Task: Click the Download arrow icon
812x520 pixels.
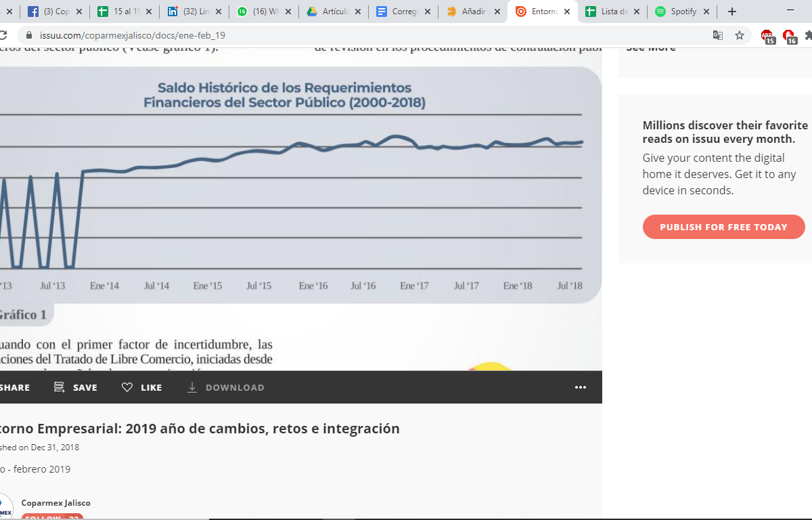Action: point(192,387)
